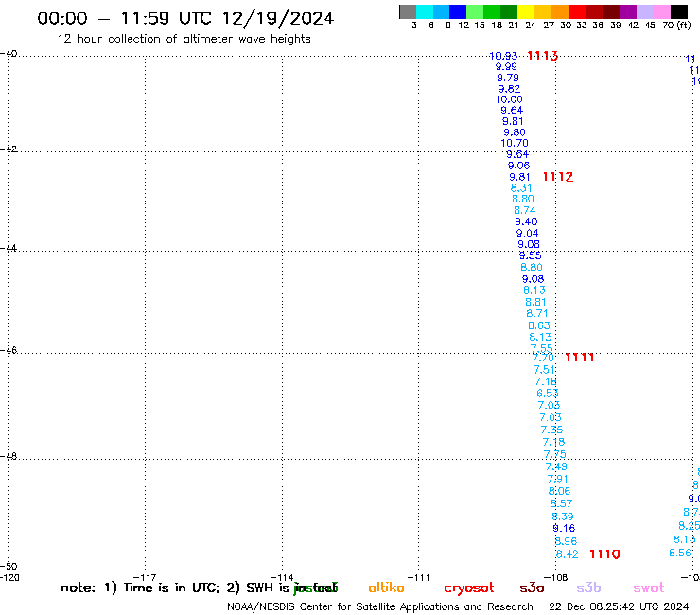Click the red track label 1112
The image size is (700, 615).
pyautogui.click(x=557, y=177)
